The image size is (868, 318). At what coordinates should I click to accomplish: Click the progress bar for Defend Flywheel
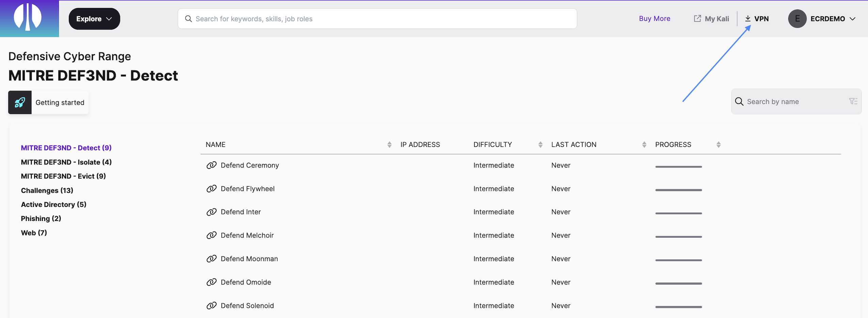tap(678, 190)
